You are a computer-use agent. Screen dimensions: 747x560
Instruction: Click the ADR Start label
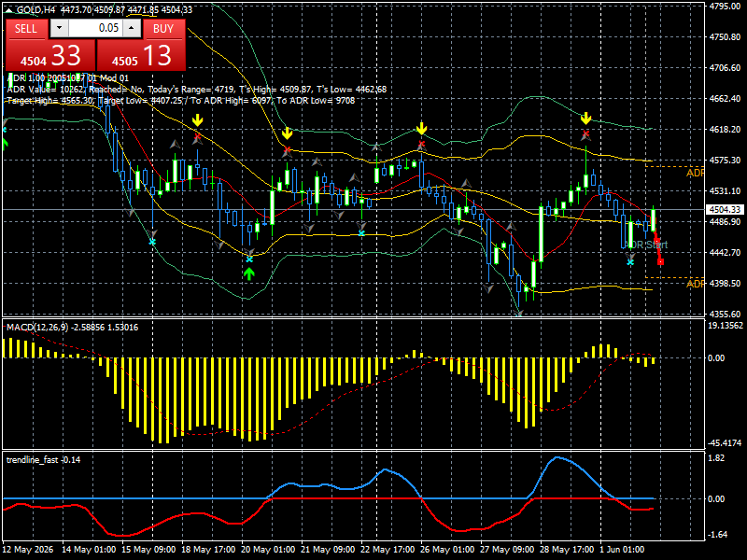click(x=646, y=245)
